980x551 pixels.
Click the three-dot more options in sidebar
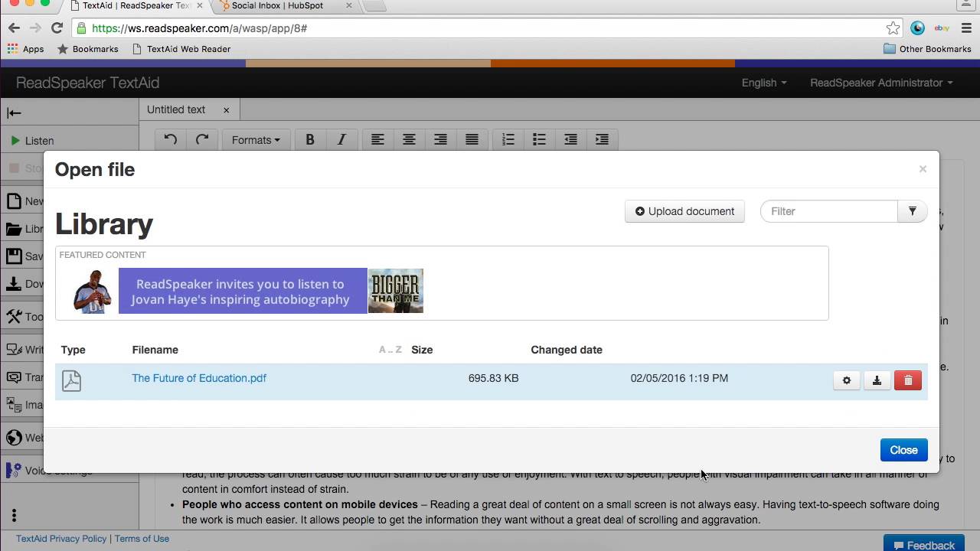pos(14,516)
